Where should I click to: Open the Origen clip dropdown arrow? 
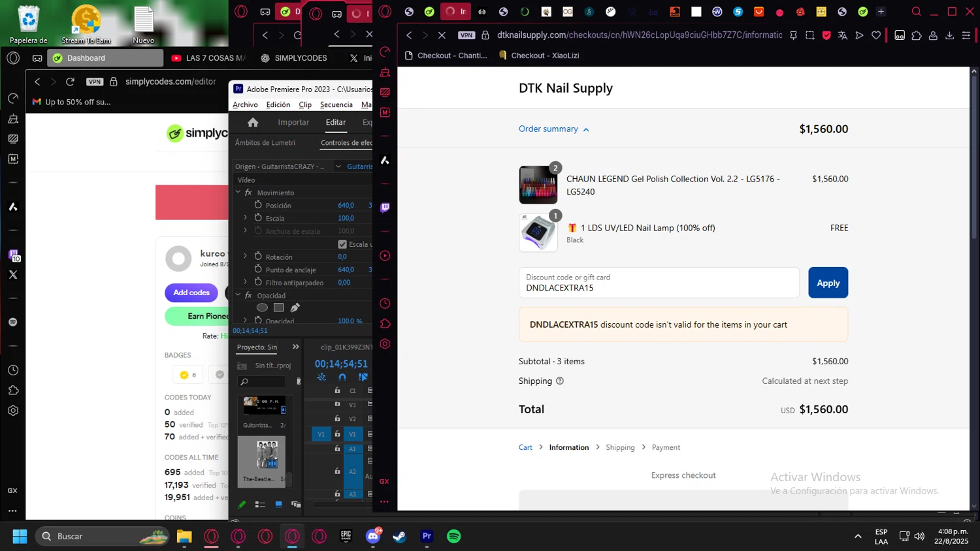pos(338,166)
